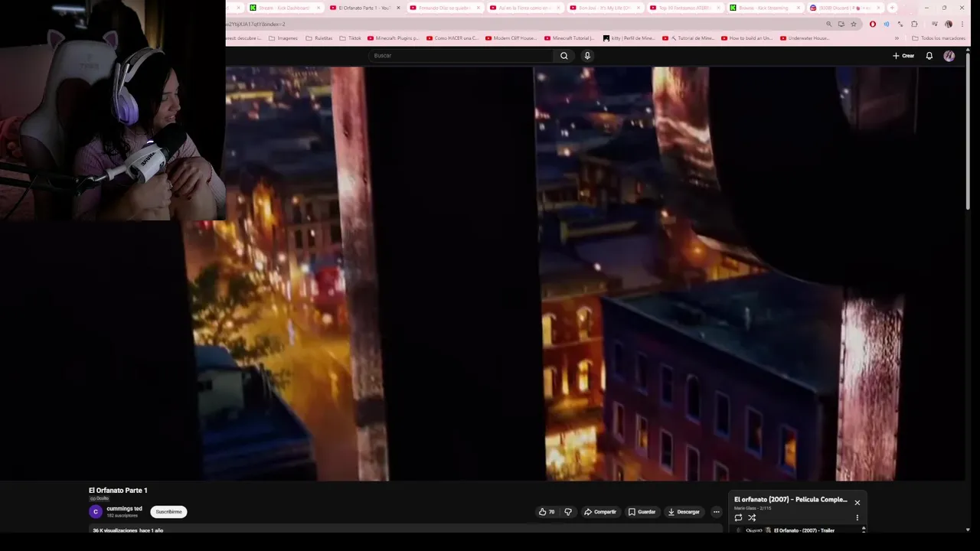The height and width of the screenshot is (551, 980).
Task: Click the YouTube search magnifier button
Action: point(564,56)
